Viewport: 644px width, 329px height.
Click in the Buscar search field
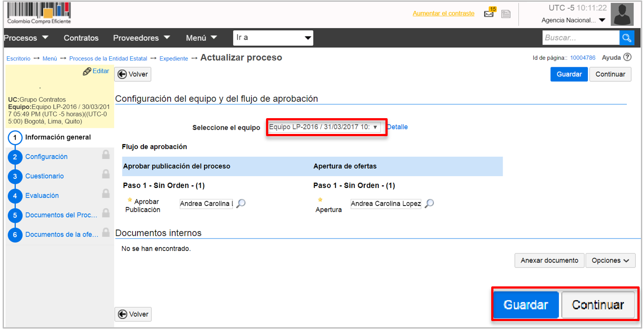pos(580,38)
